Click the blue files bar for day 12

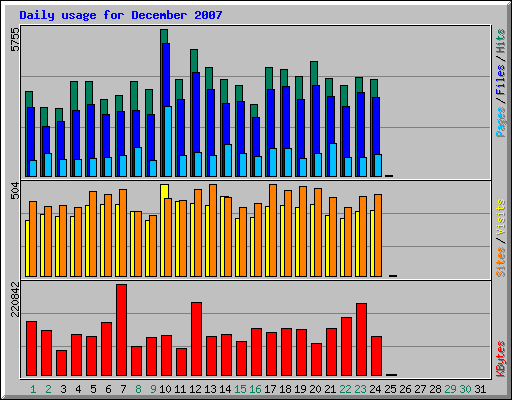(x=196, y=112)
